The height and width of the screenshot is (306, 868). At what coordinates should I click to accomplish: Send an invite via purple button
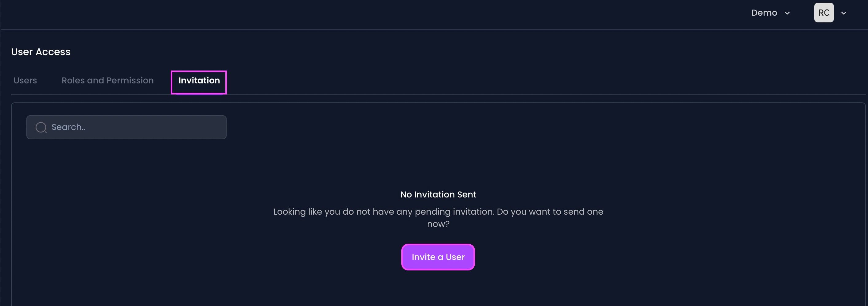pyautogui.click(x=438, y=257)
